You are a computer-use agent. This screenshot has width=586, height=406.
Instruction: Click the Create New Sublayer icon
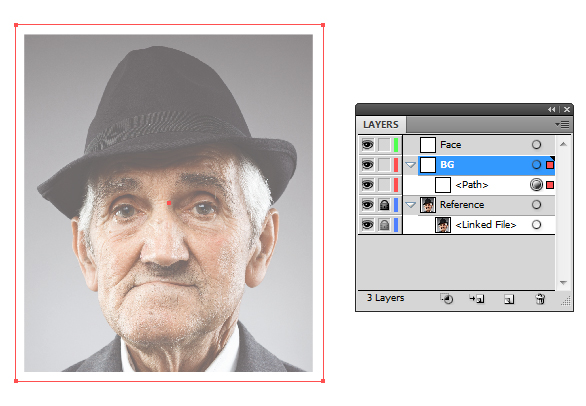(x=477, y=299)
